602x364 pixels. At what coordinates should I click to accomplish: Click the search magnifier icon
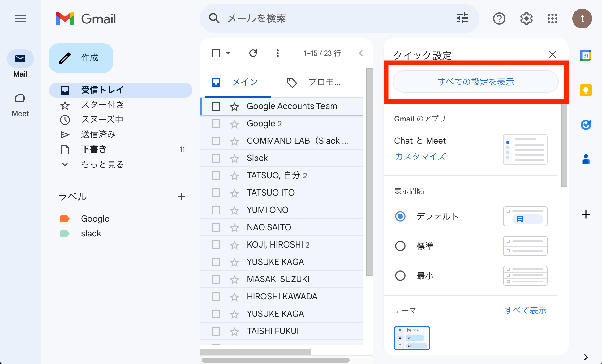(214, 19)
